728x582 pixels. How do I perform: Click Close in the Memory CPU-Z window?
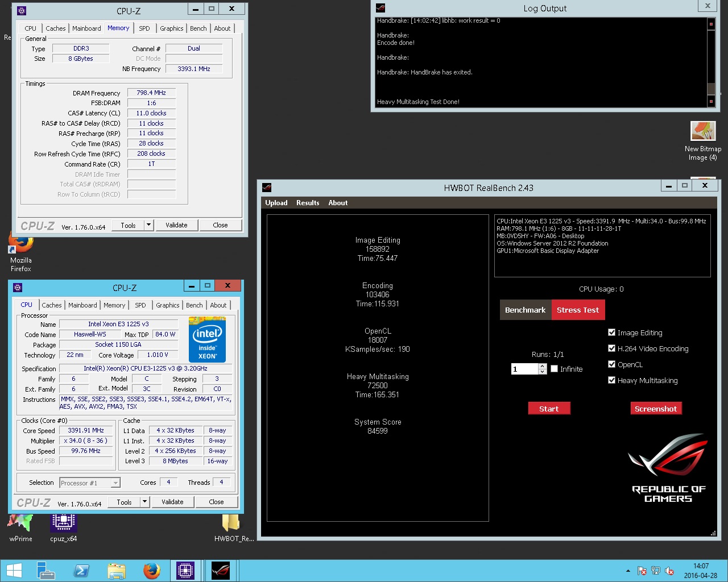[220, 225]
